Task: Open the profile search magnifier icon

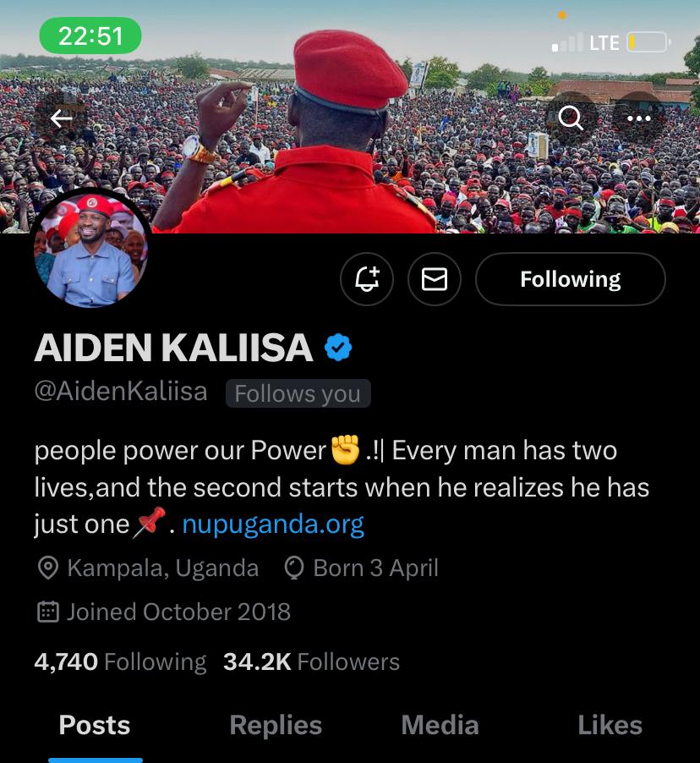Action: click(571, 118)
